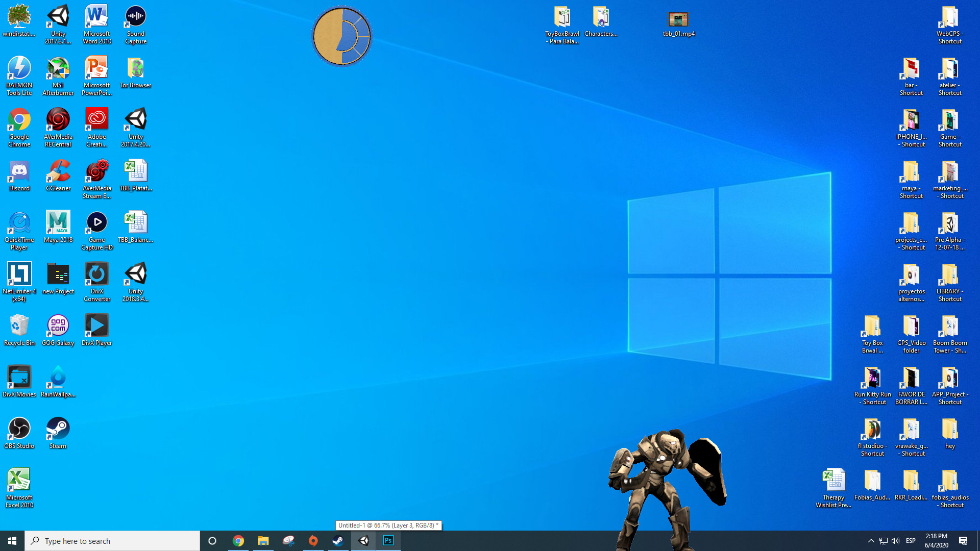Select the Recycle Bin
Screen dimensions: 980x551
coord(19,330)
